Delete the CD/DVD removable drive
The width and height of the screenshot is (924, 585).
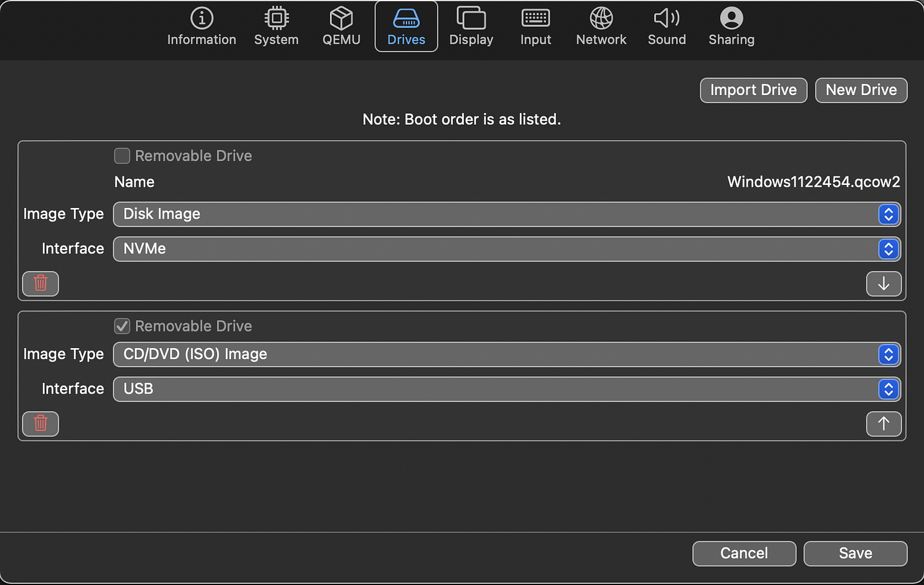(40, 424)
